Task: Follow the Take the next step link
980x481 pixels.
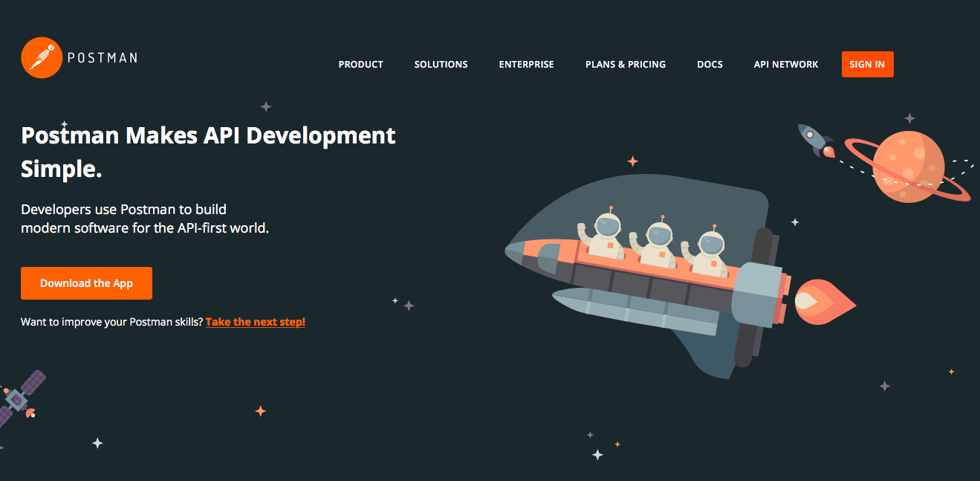Action: pyautogui.click(x=256, y=322)
